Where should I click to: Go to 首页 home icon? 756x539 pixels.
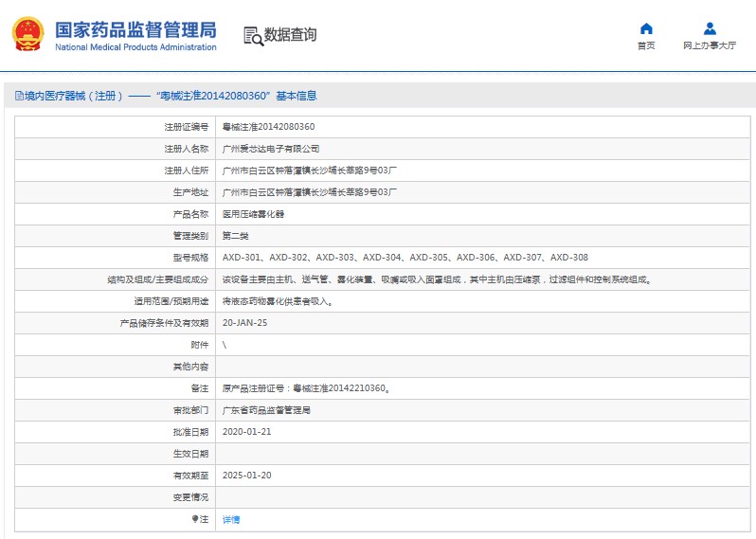tap(646, 29)
